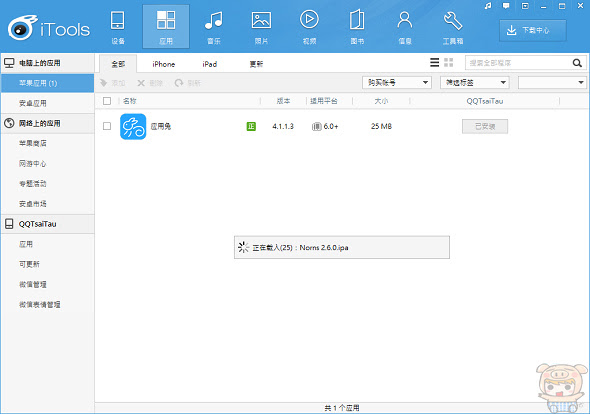This screenshot has width=590, height=414.
Task: Open the 筛选标签 dropdown
Action: tap(475, 82)
